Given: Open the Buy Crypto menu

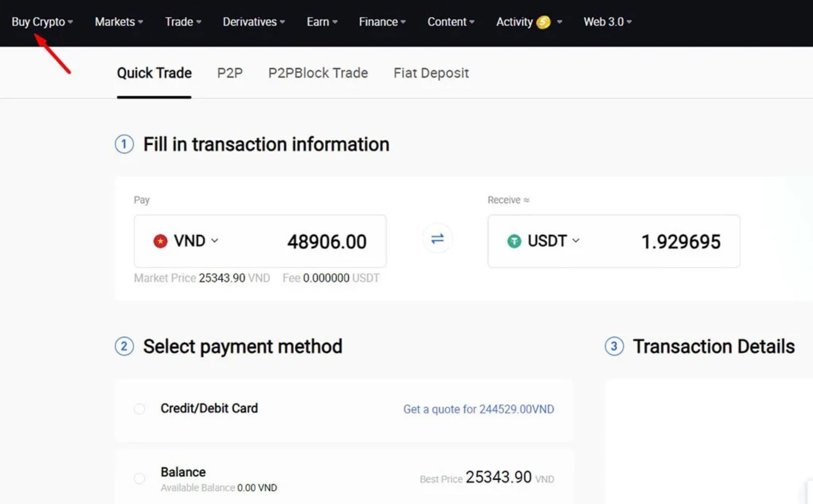Looking at the screenshot, I should (42, 22).
